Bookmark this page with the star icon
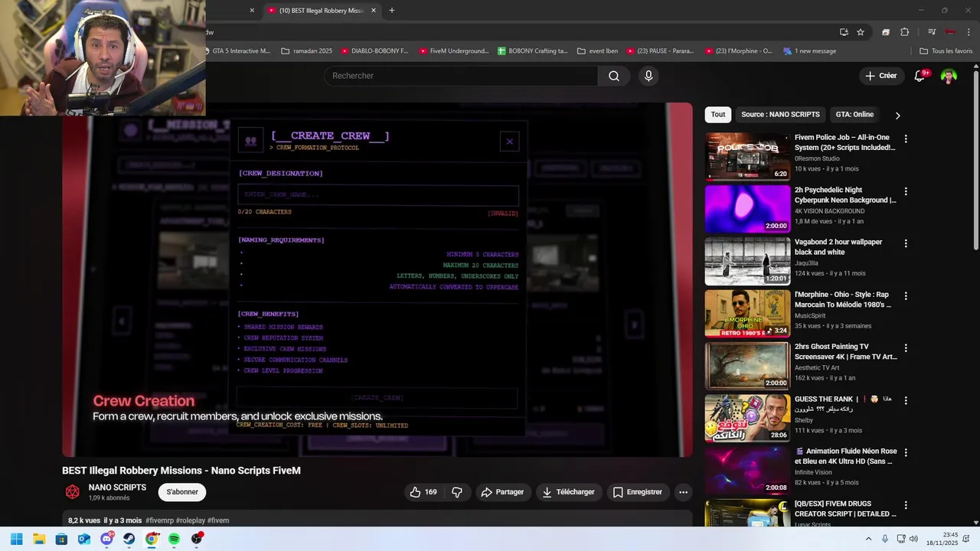Image resolution: width=980 pixels, height=551 pixels. (861, 32)
